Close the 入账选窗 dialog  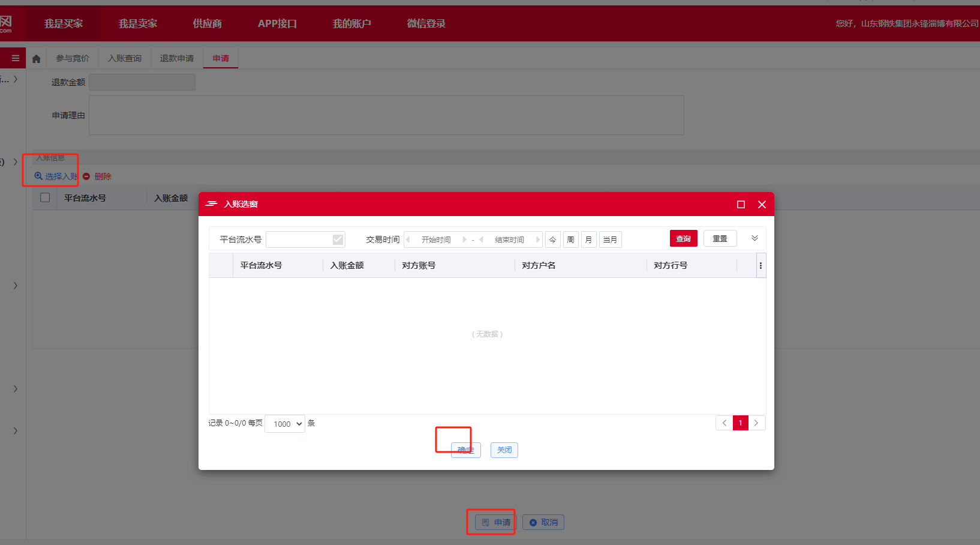tap(762, 205)
